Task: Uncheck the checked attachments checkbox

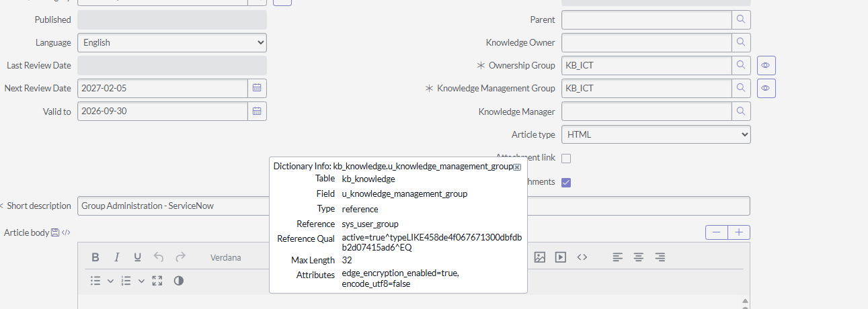Action: tap(566, 182)
